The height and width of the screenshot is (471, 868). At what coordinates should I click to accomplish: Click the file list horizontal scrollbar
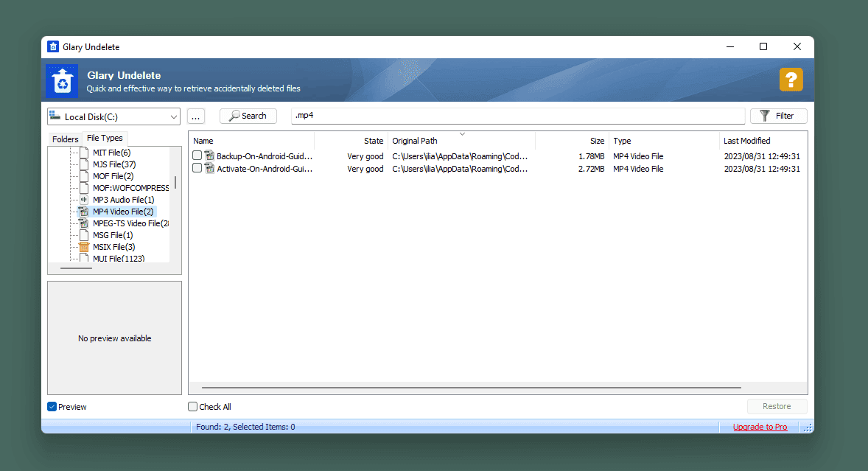pyautogui.click(x=472, y=388)
